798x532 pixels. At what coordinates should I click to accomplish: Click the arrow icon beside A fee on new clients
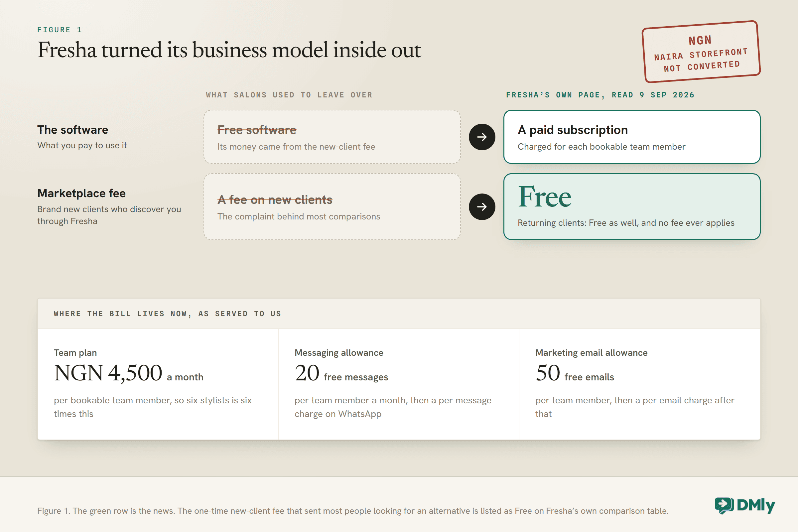(482, 206)
